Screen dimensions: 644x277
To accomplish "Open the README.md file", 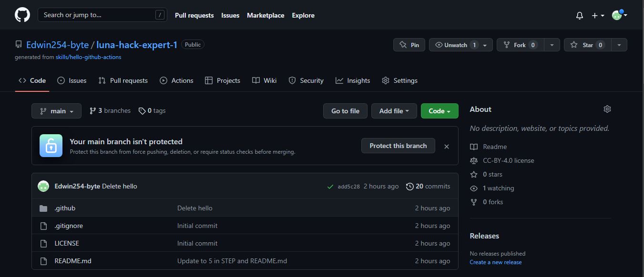I will coord(73,261).
